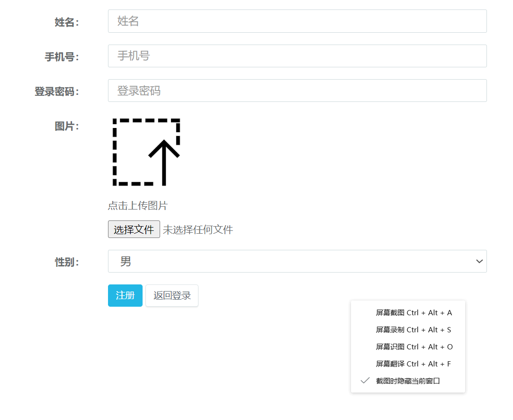The height and width of the screenshot is (420, 513).
Task: Click the 姓名 input field
Action: pos(297,21)
